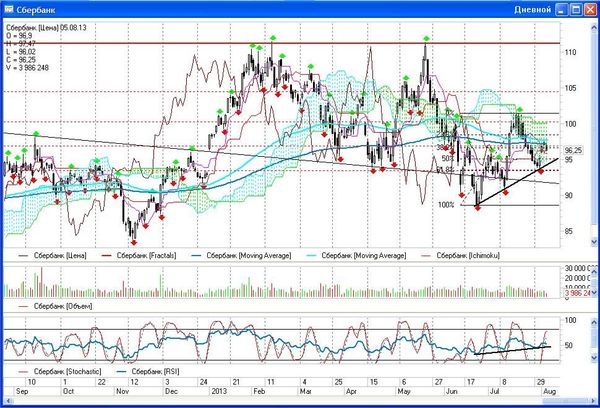600x408 pixels.
Task: Click the green up fractal marker at May peak
Action: 426,38
